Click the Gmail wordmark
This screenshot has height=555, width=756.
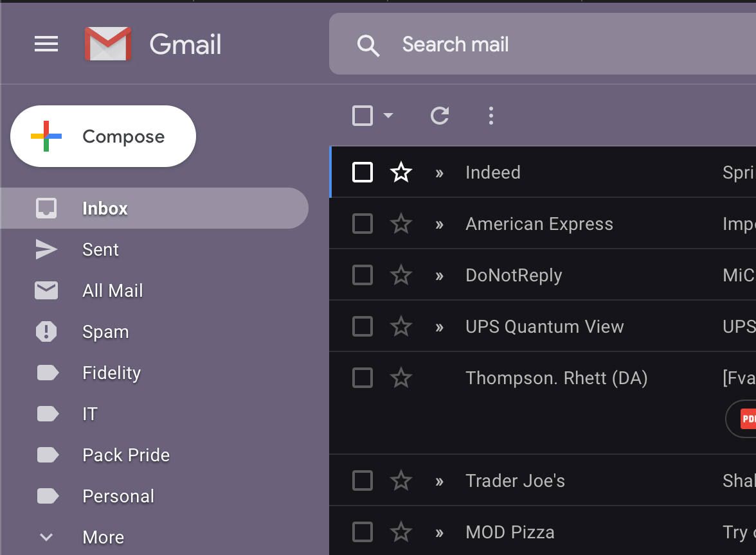186,44
